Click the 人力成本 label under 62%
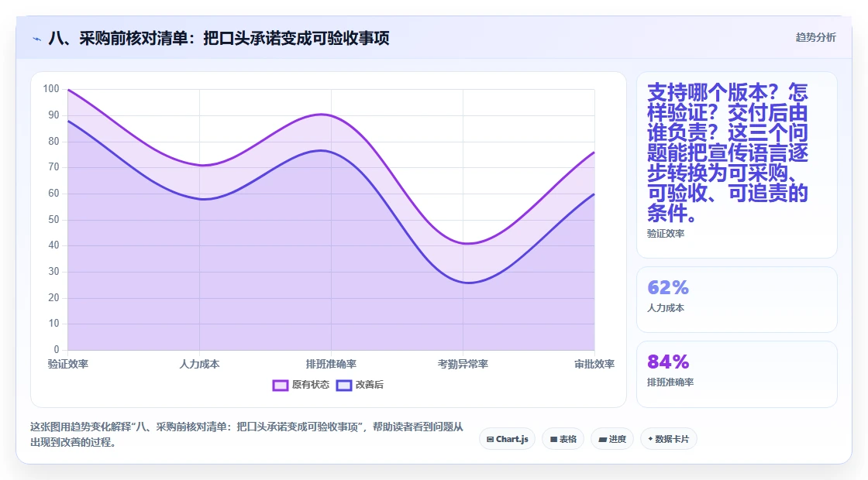Screen dimensions: 868x480 pyautogui.click(x=666, y=308)
